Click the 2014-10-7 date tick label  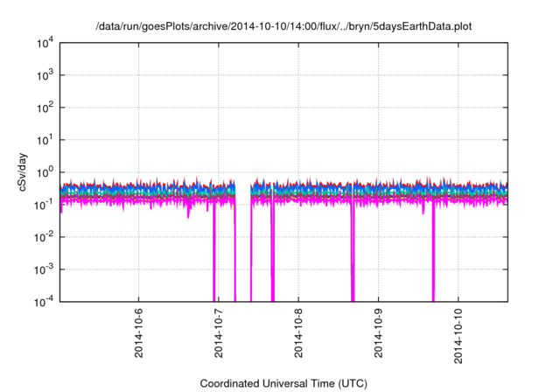coord(219,332)
